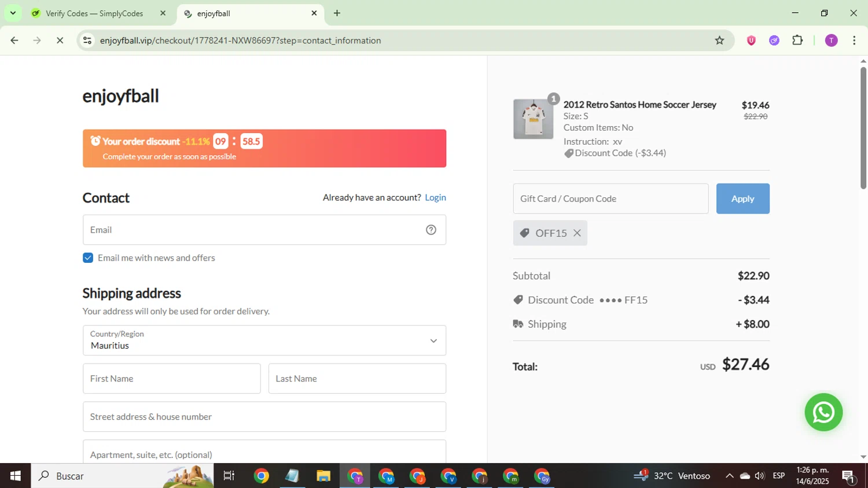
Task: Open the notepad app icon in taskbar
Action: [x=292, y=476]
